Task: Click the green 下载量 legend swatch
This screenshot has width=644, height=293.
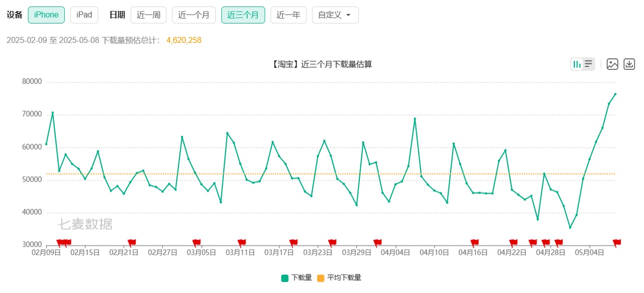Action: [x=285, y=278]
